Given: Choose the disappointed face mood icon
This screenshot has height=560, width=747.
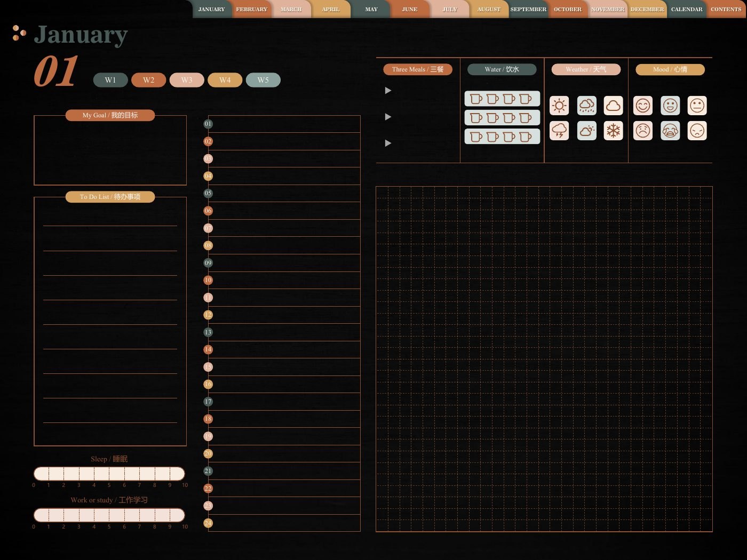Looking at the screenshot, I should (x=697, y=131).
